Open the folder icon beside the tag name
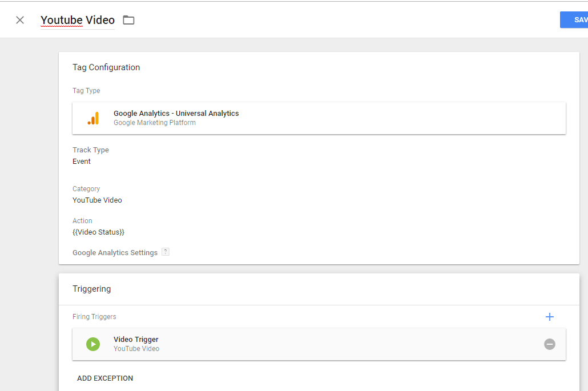The height and width of the screenshot is (391, 588). coord(129,20)
